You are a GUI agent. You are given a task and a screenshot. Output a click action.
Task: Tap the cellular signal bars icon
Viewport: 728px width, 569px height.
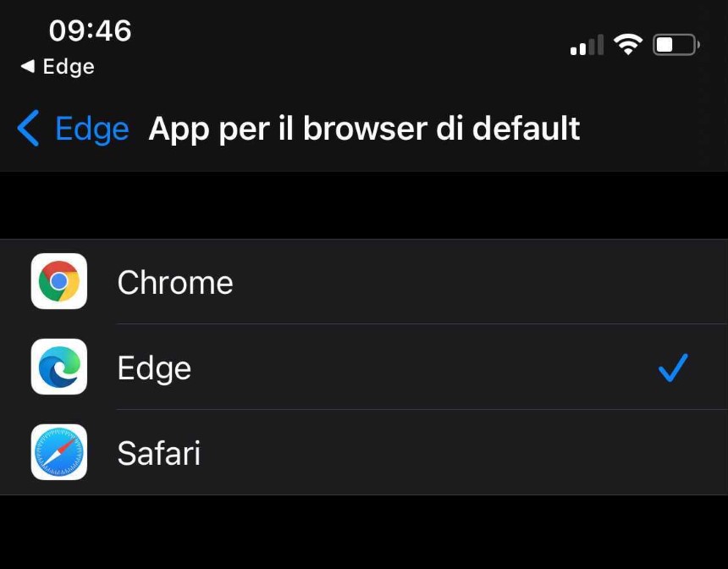[587, 45]
